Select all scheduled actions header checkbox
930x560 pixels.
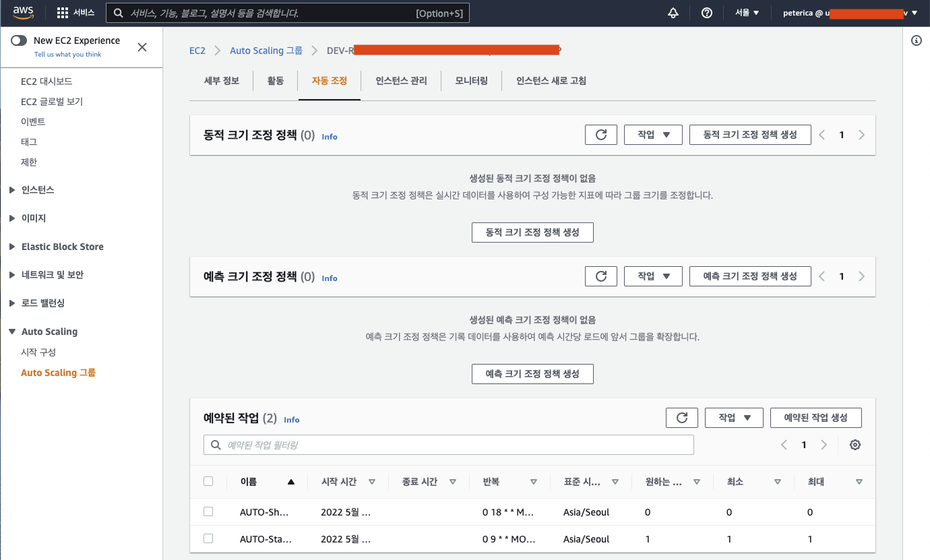click(x=208, y=481)
